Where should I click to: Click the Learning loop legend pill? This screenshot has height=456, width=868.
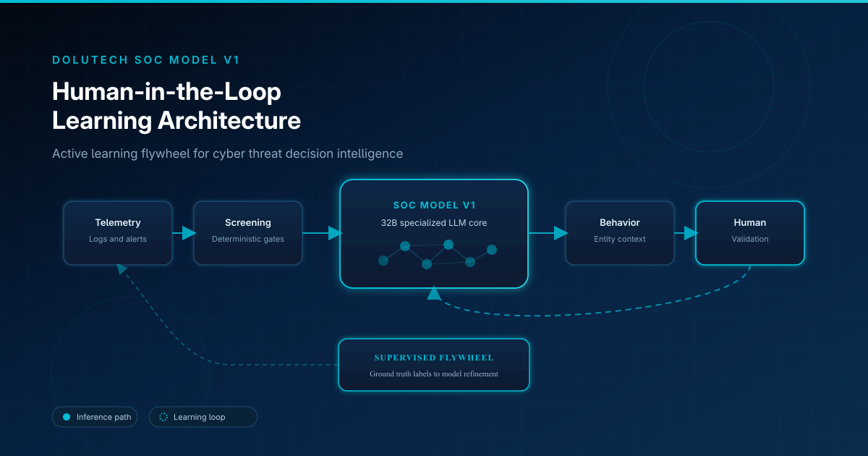[203, 417]
